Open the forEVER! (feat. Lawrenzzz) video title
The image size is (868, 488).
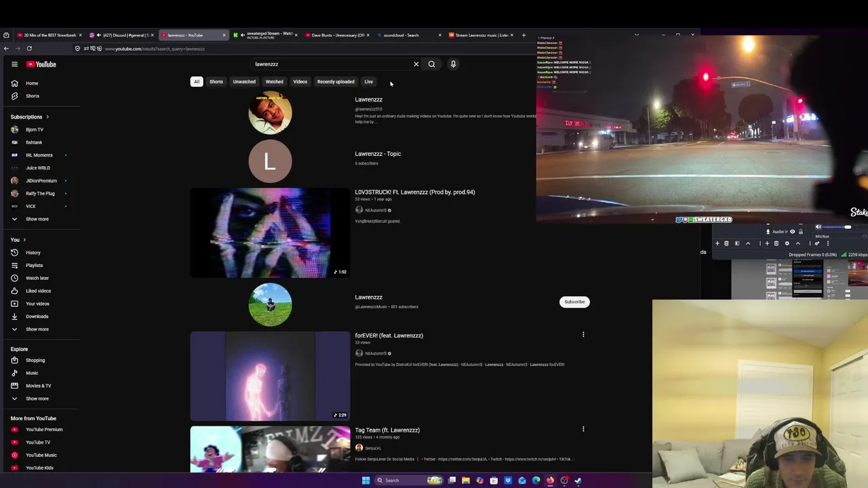point(389,335)
